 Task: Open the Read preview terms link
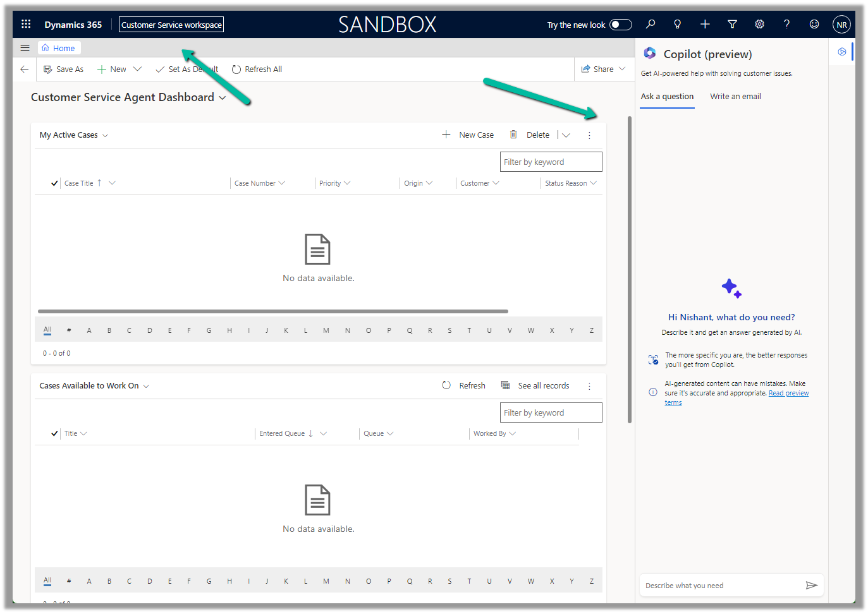788,393
